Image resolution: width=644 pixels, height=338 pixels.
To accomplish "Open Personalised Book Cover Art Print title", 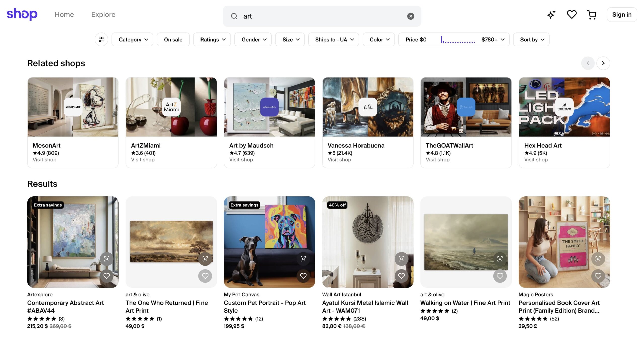I will (559, 307).
